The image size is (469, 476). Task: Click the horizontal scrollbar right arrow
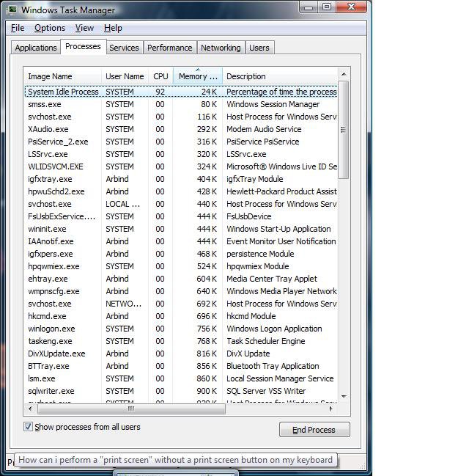[331, 409]
